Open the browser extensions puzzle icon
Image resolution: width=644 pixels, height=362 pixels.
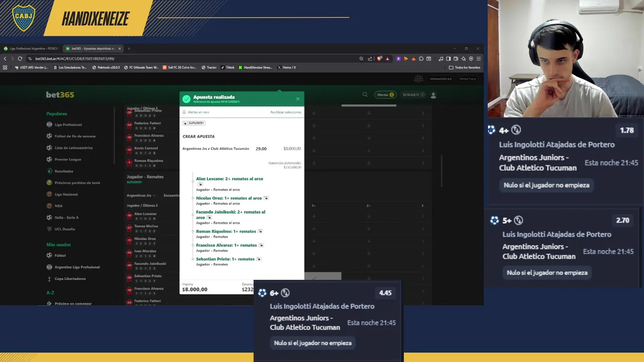[x=421, y=58]
